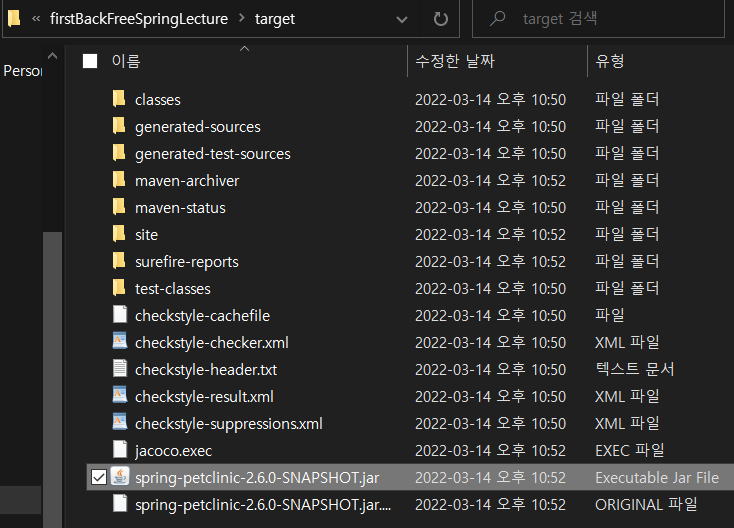Click the checkstyle-header.txt document icon

[120, 369]
